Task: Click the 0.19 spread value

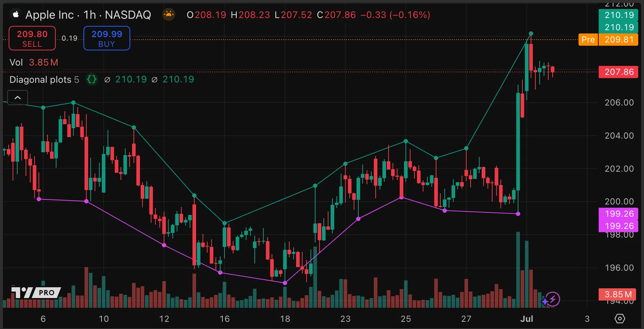Action: 69,38
